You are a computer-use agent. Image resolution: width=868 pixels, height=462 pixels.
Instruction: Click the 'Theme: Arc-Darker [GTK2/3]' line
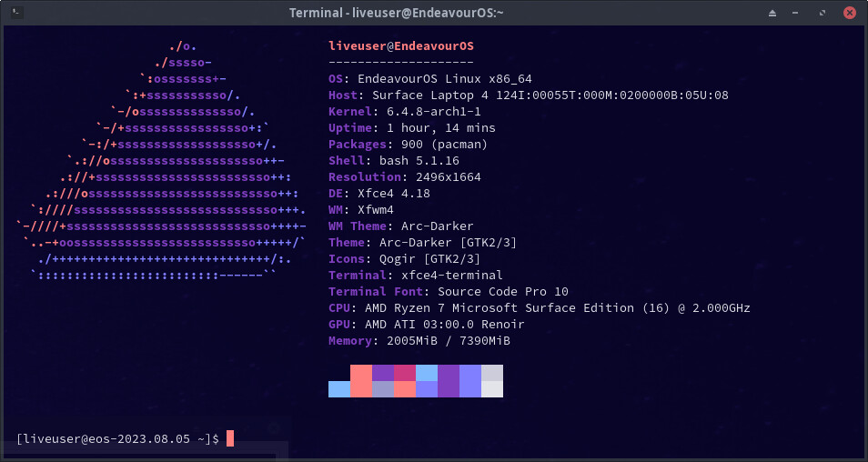click(422, 242)
